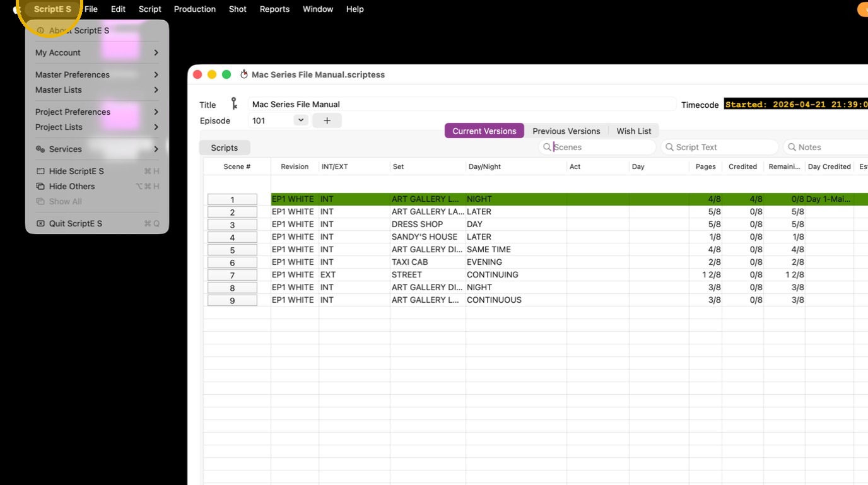
Task: Choose Hide ScriptE S
Action: point(97,171)
